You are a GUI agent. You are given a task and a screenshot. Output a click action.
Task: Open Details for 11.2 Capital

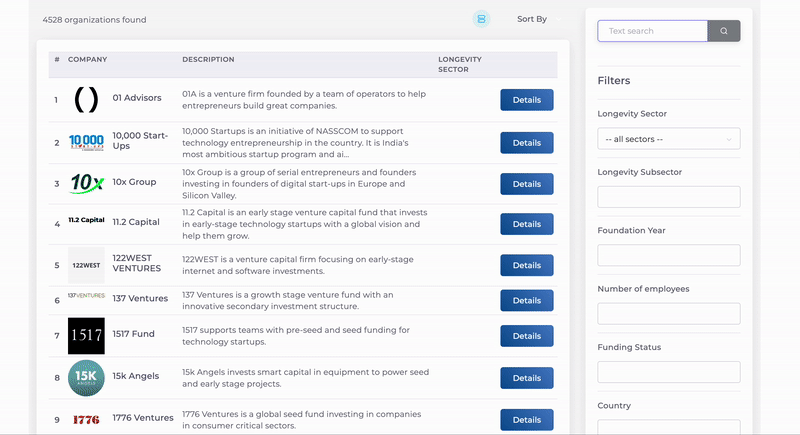pyautogui.click(x=527, y=224)
